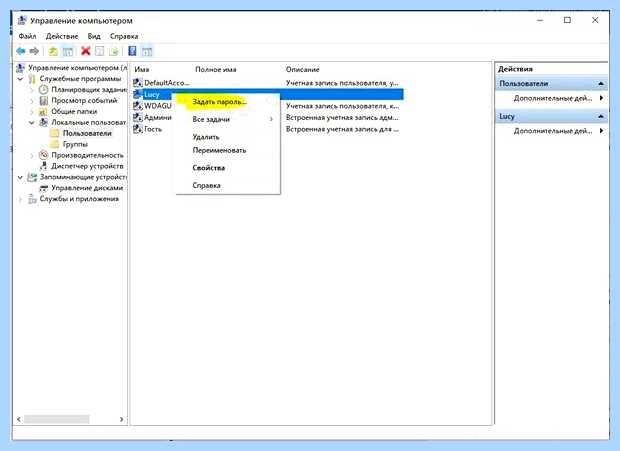Click the Гость user account icon
The width and height of the screenshot is (620, 451).
point(138,129)
